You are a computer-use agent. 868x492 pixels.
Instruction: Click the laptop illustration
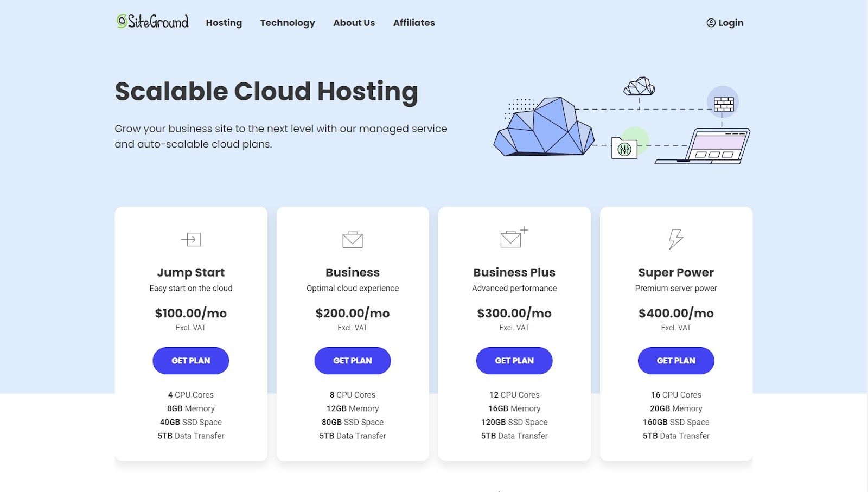(x=703, y=145)
